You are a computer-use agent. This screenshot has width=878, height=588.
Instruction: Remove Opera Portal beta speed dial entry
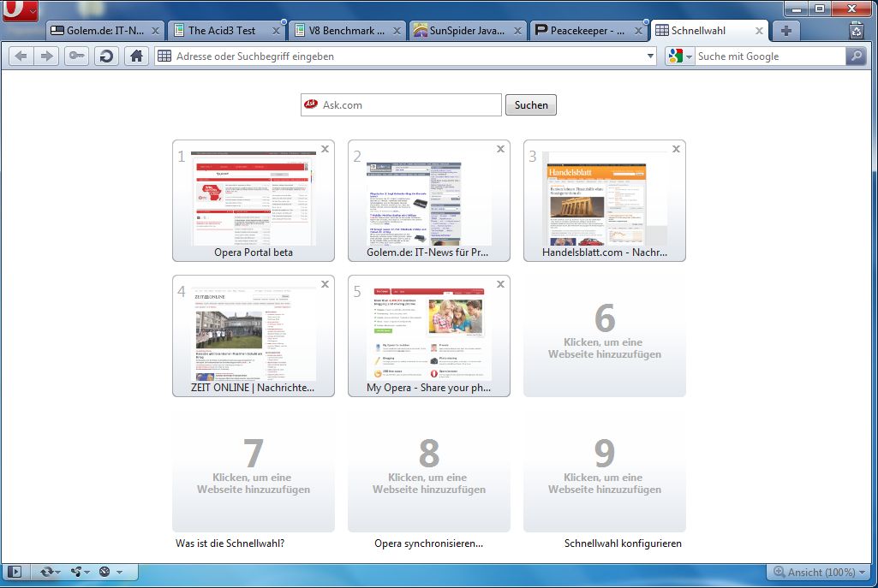coord(325,149)
